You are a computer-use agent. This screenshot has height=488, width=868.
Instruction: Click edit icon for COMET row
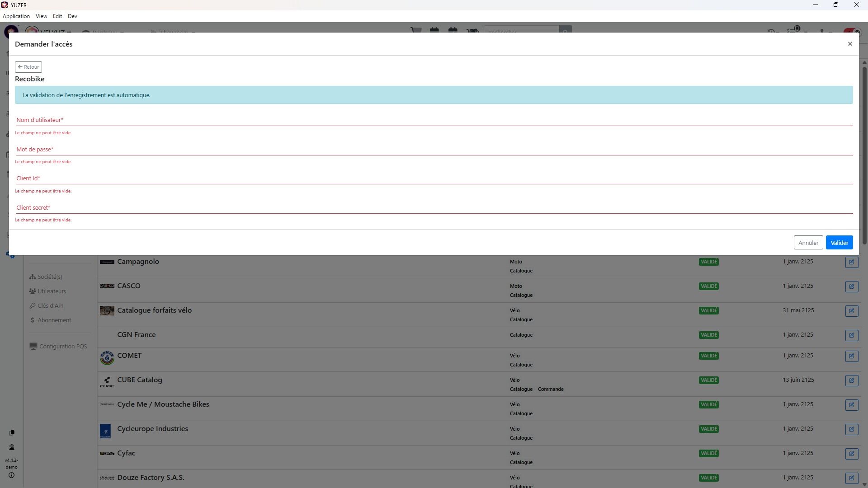(851, 356)
